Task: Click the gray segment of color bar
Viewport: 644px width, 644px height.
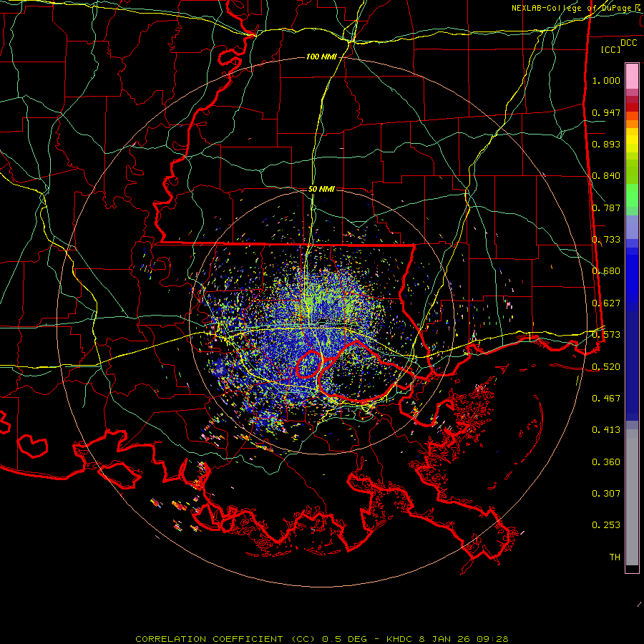Action: (632, 497)
